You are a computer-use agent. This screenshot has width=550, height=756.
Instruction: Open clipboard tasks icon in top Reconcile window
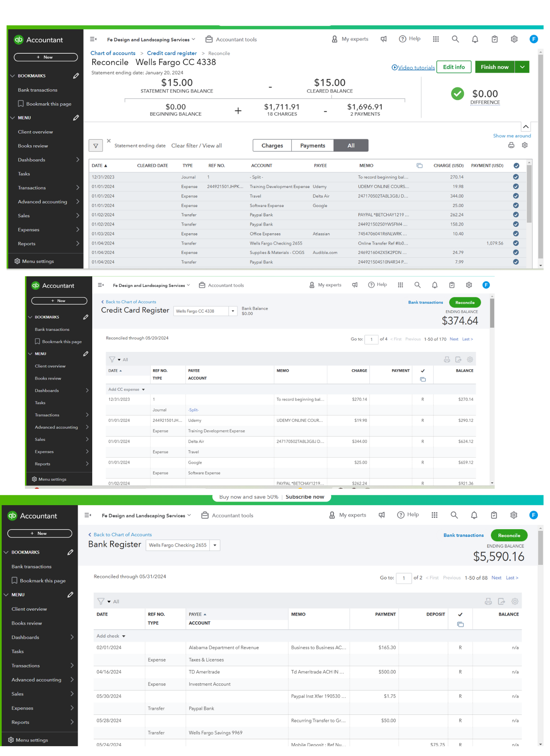tap(494, 39)
